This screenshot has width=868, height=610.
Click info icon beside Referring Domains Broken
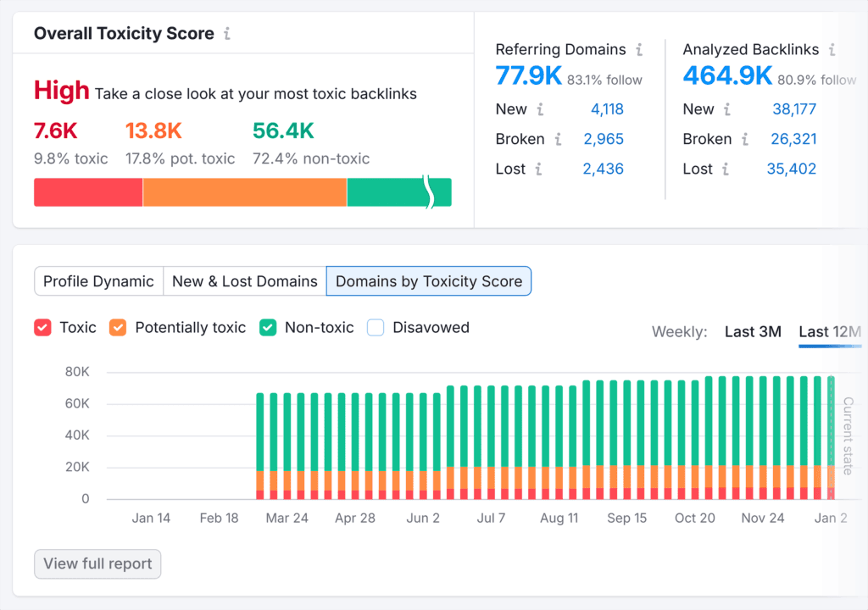point(558,139)
